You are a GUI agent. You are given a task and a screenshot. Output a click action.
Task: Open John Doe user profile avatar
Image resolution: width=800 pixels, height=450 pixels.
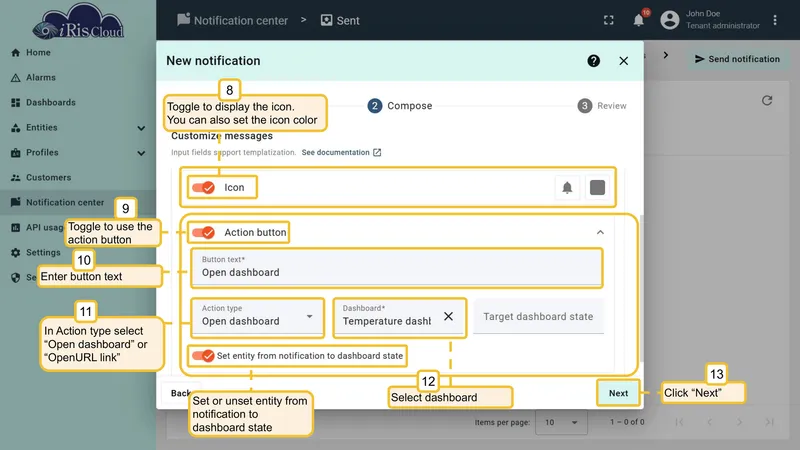coord(670,20)
